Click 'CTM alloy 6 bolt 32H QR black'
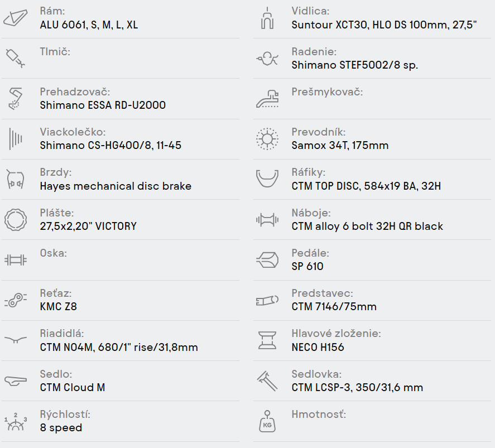The image size is (495, 448). click(x=367, y=226)
